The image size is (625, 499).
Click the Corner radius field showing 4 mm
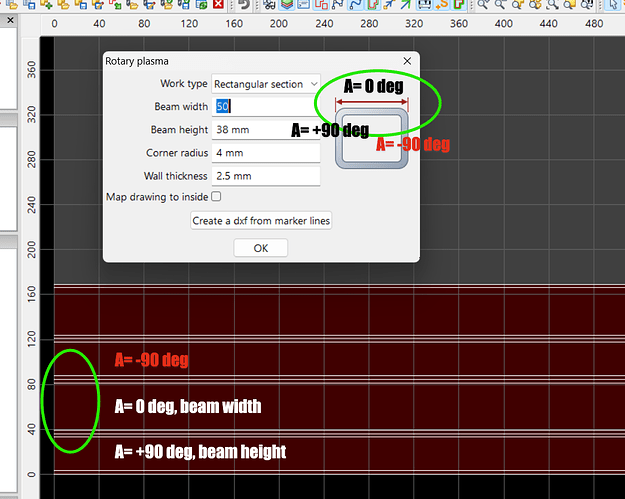265,153
